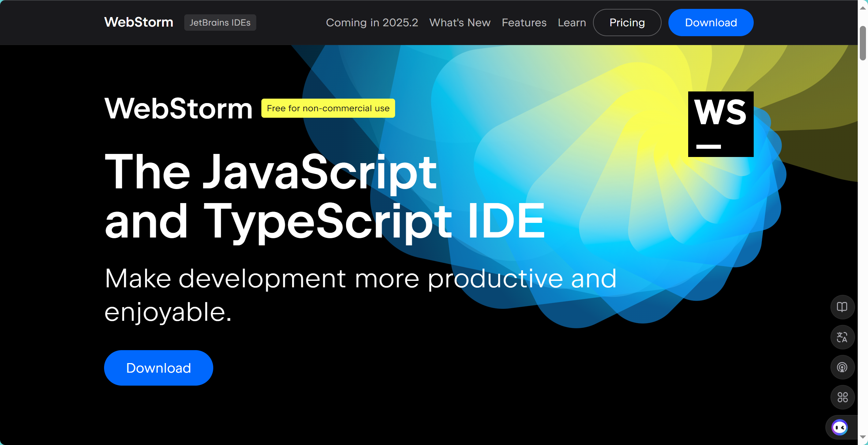Click the Free for non-commercial use badge
Viewport: 868px width, 445px height.
[x=328, y=108]
